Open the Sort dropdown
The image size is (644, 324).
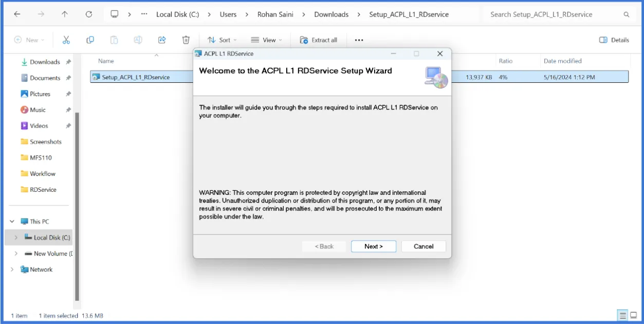click(x=222, y=40)
